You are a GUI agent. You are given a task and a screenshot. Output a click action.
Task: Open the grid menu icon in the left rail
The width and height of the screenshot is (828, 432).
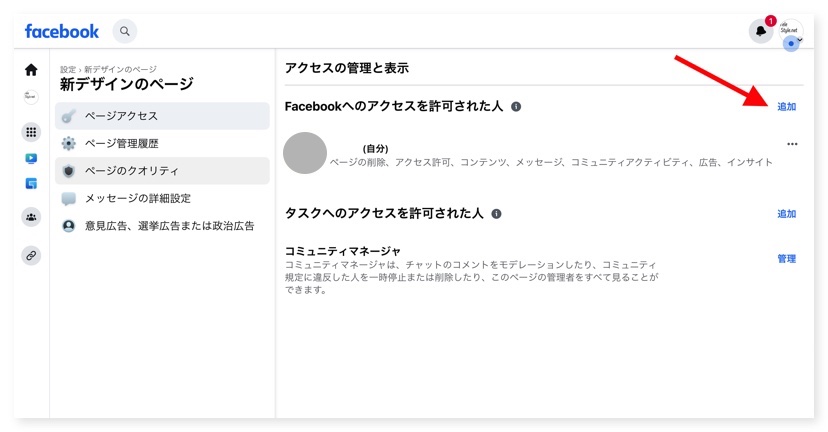tap(31, 132)
